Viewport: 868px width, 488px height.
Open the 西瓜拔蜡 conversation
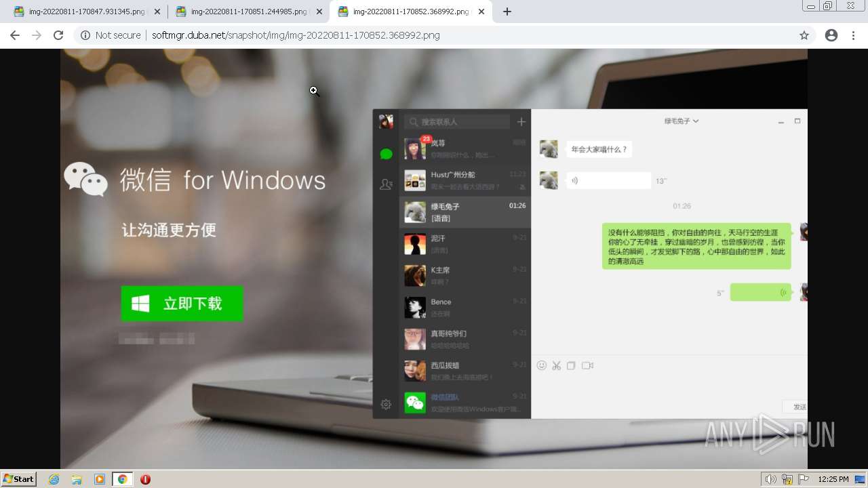click(465, 371)
